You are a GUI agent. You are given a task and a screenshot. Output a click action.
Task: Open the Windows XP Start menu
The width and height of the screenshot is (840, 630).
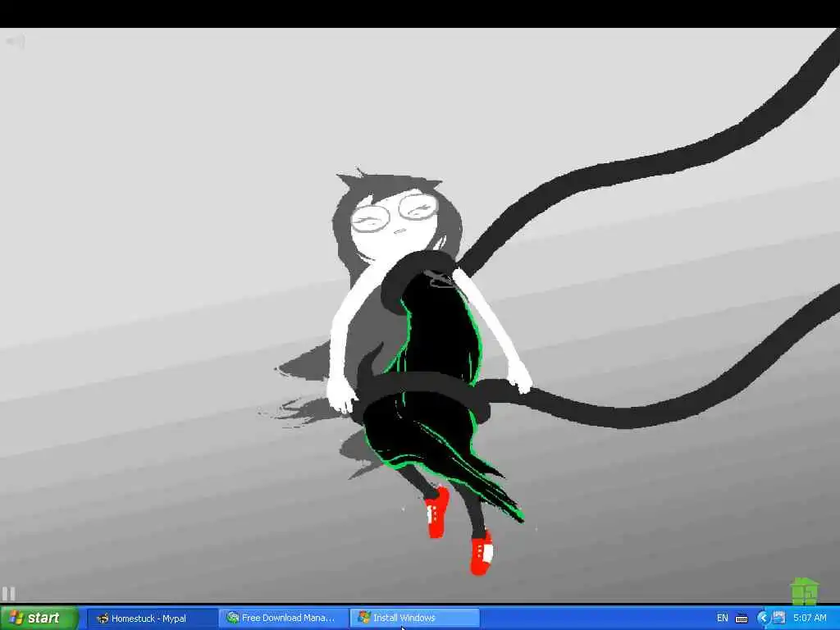[x=39, y=618]
